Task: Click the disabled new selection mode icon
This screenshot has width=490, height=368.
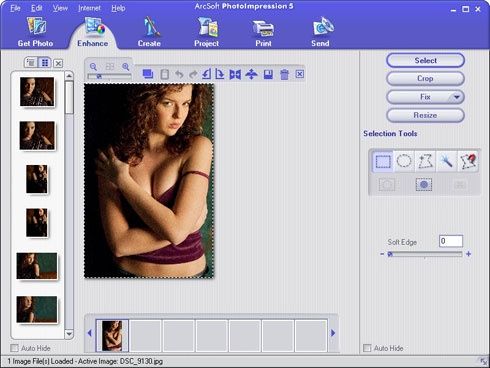Action: click(387, 184)
